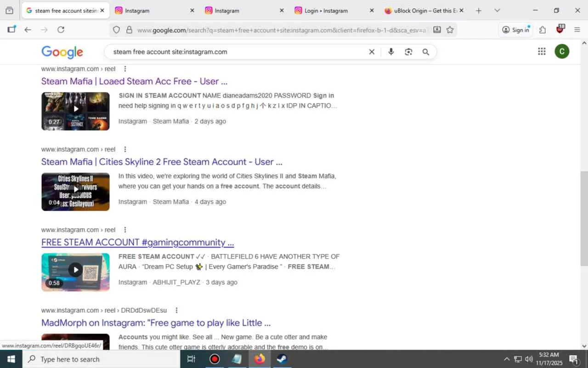Click the scrollbar down arrow

[x=584, y=346]
